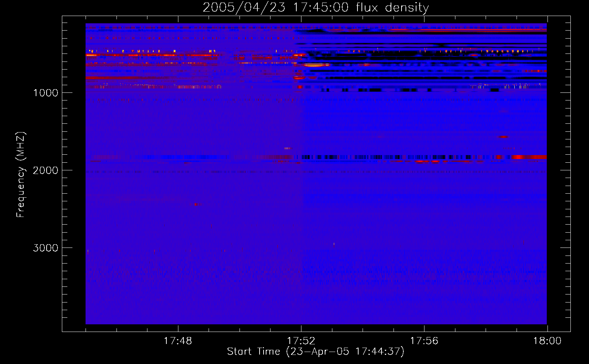Image resolution: width=589 pixels, height=364 pixels.
Task: Click the 17:48 time tick label
Action: click(x=178, y=341)
